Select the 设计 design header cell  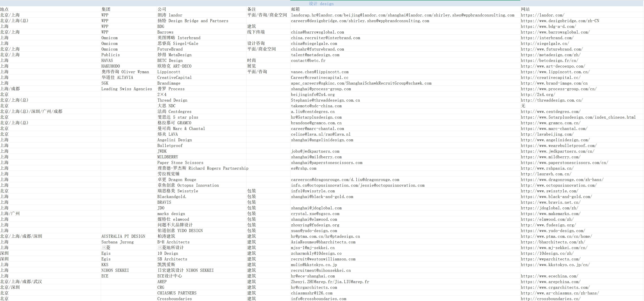tap(321, 4)
